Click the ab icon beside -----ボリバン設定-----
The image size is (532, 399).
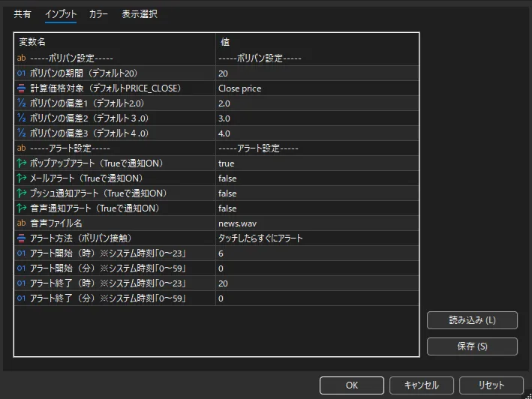coord(21,58)
